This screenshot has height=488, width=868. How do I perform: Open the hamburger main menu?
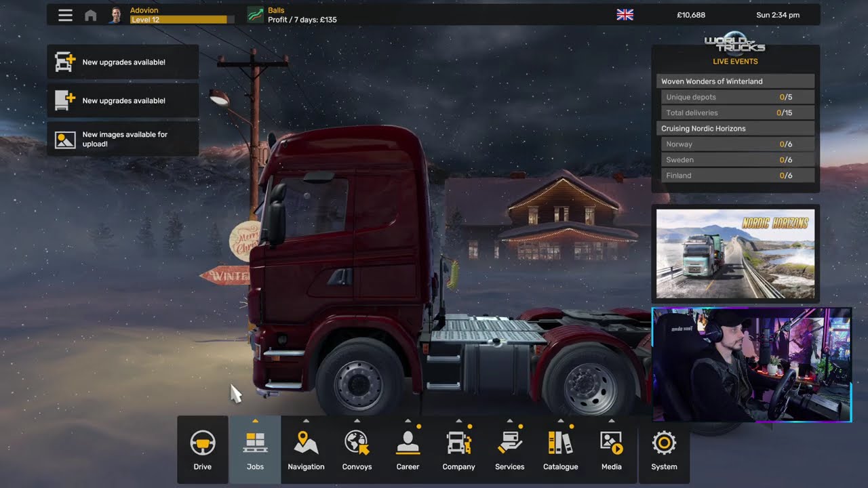click(65, 15)
